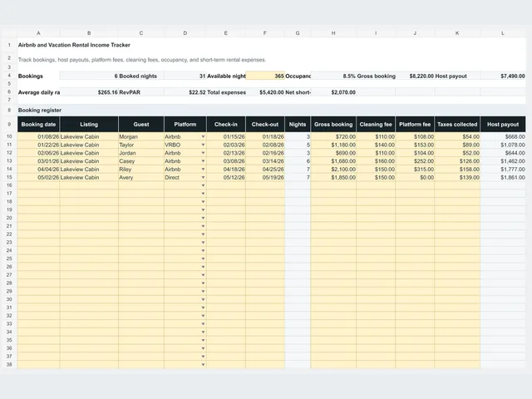
Task: Select the Average daily rate value $265.16
Action: click(x=89, y=92)
